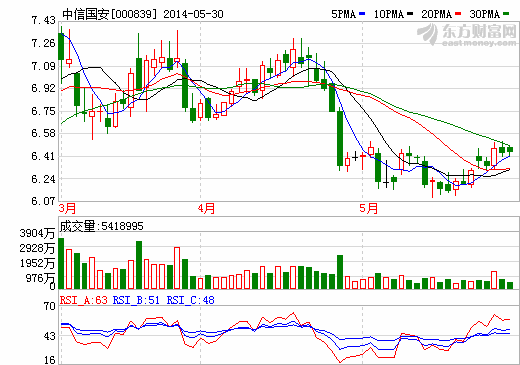Click the 7.43 price axis label
520x365 pixels.
(x=43, y=20)
